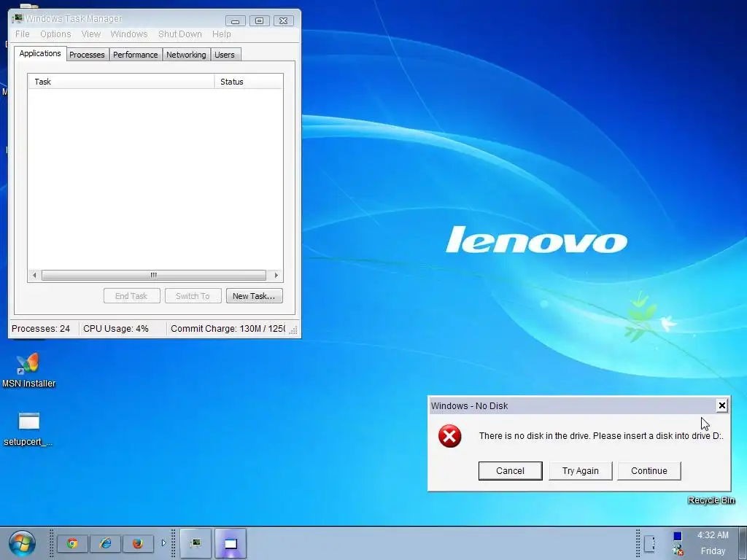
Task: Close the Windows Task Manager window
Action: click(x=283, y=21)
